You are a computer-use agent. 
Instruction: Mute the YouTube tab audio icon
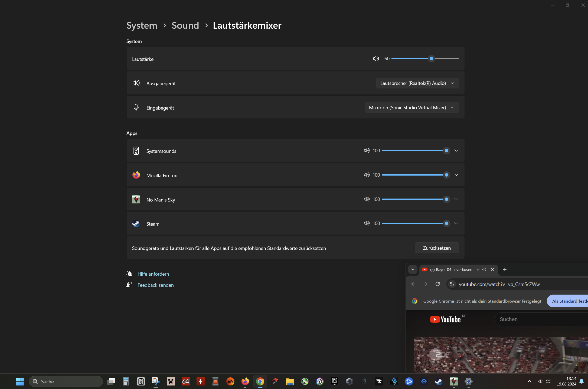point(484,269)
